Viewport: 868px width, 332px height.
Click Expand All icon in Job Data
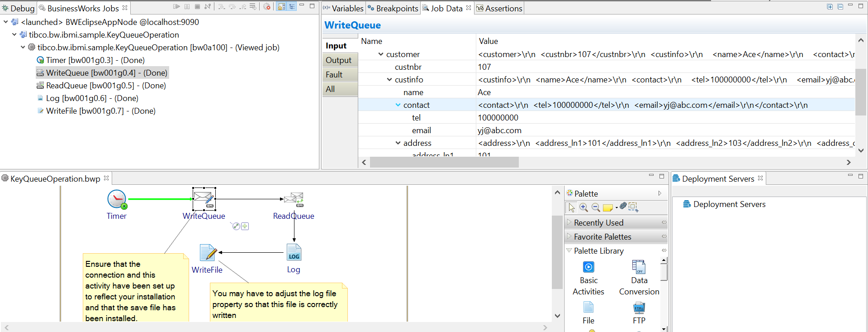(x=830, y=7)
